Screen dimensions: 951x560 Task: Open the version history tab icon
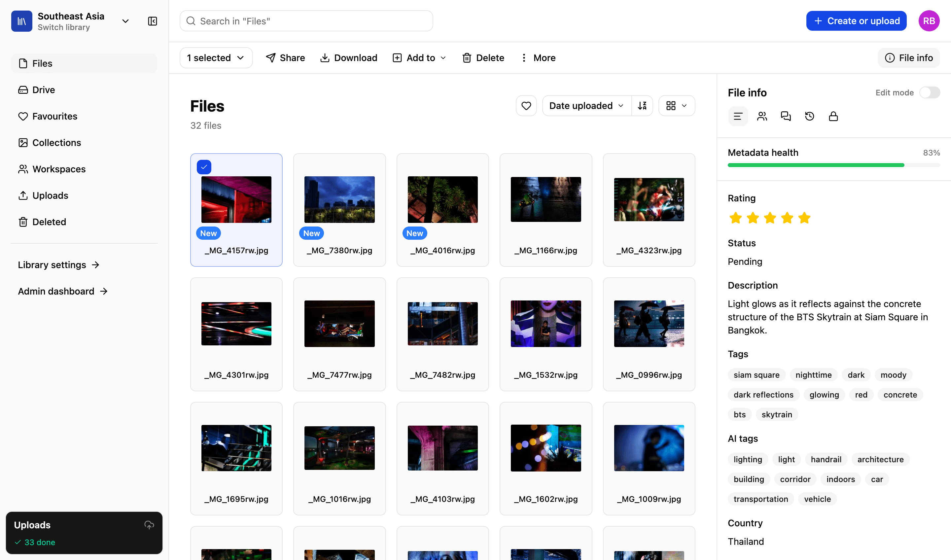tap(809, 116)
